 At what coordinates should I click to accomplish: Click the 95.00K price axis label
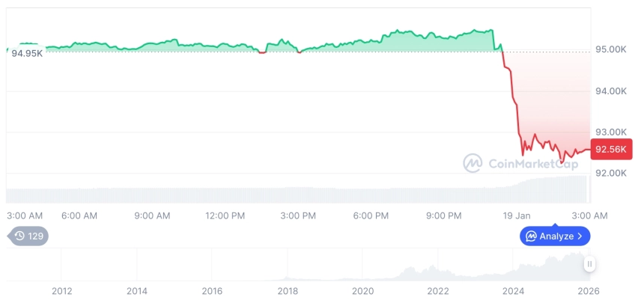click(x=610, y=49)
